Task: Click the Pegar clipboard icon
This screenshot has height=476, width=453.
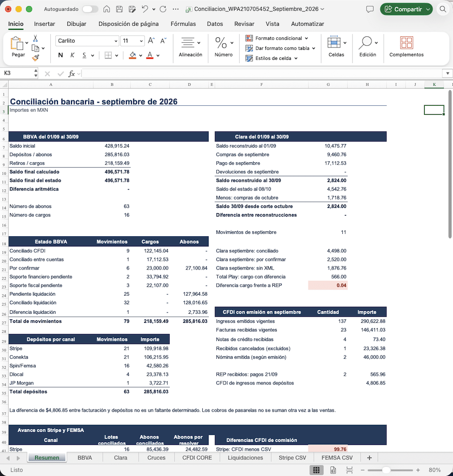Action: pyautogui.click(x=17, y=43)
